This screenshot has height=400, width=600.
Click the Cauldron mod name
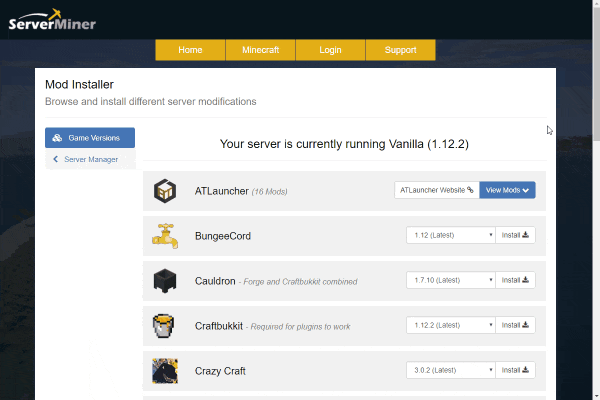pos(215,281)
